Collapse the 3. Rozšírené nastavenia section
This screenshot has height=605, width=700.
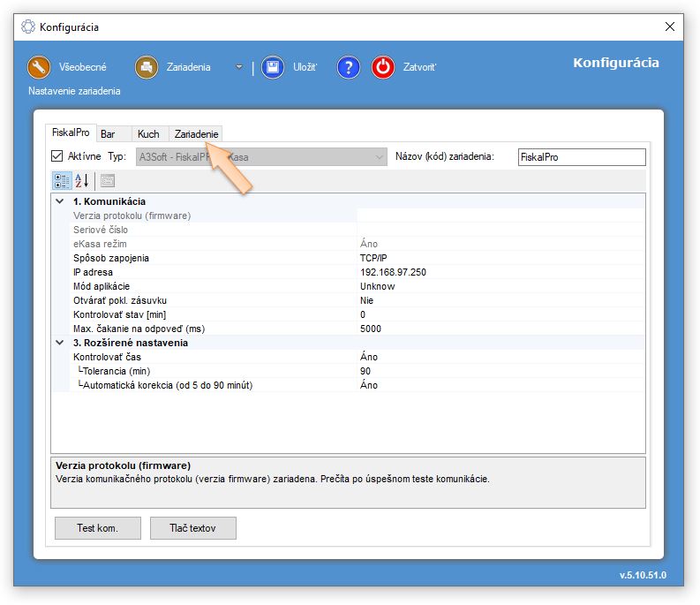[x=59, y=343]
